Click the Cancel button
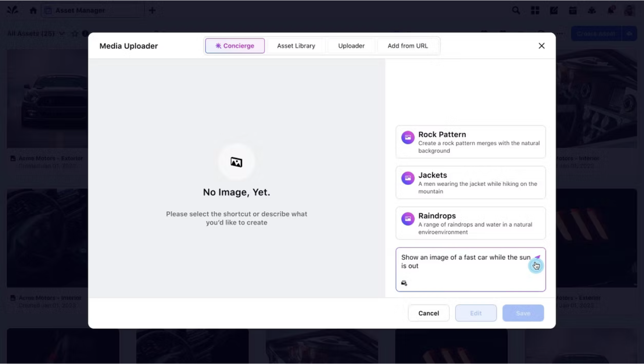 429,313
